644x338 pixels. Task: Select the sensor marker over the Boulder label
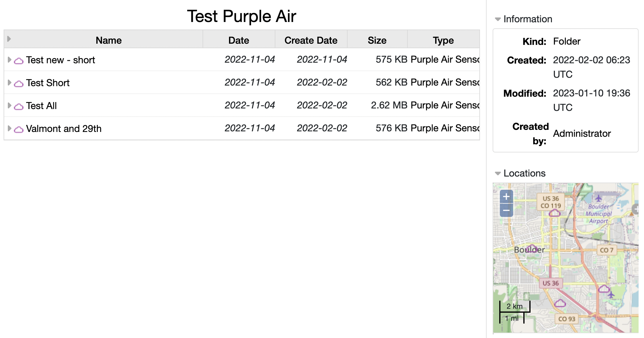[x=531, y=249]
